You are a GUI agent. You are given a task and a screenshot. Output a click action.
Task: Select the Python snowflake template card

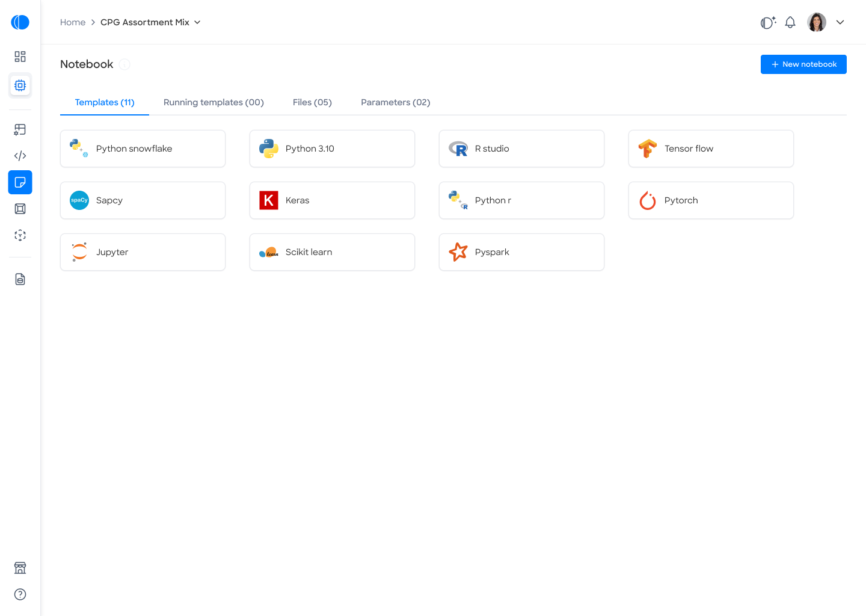point(143,149)
